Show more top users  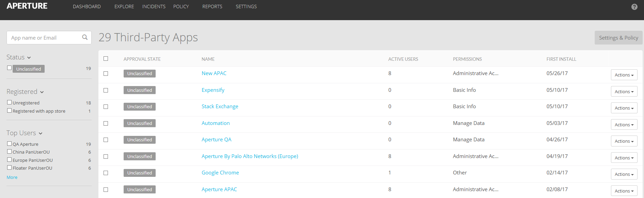coord(12,178)
